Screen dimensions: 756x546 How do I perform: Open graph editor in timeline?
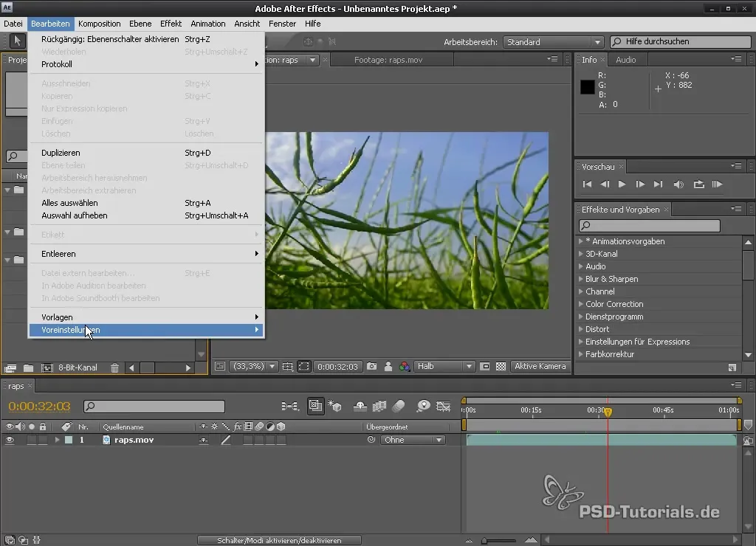click(443, 406)
